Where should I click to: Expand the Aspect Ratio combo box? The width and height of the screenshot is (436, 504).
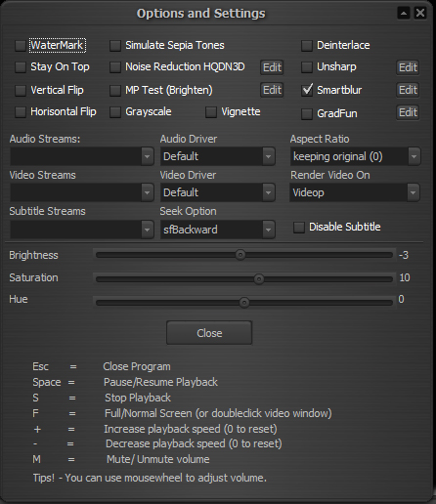click(355, 156)
